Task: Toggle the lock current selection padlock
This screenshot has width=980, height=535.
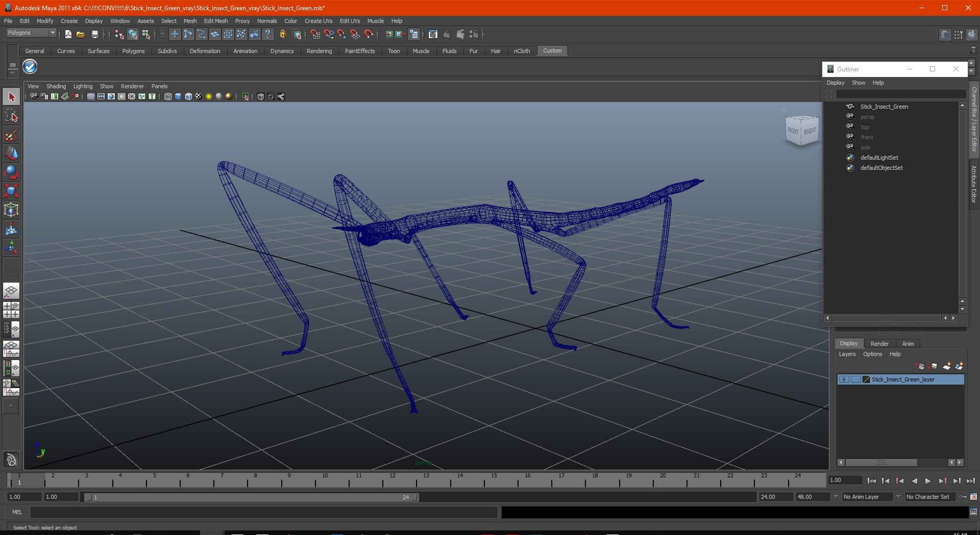Action: point(283,34)
